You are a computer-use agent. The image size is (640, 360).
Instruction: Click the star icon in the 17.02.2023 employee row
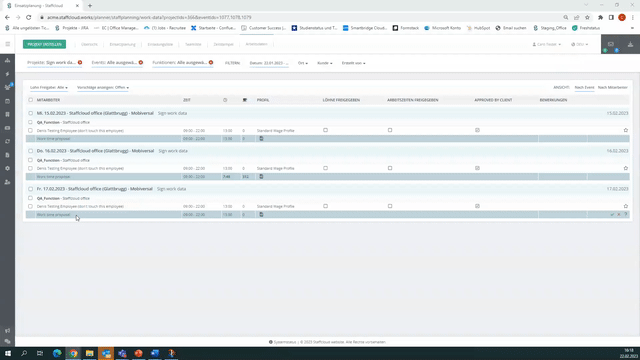click(626, 206)
